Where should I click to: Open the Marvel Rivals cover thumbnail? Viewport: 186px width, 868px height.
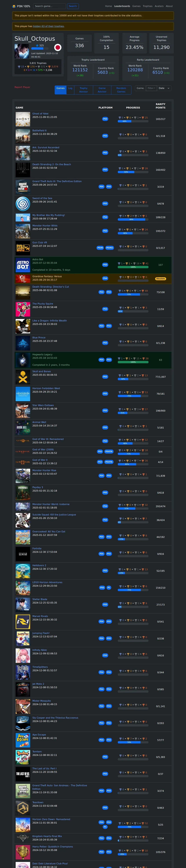pos(23,622)
